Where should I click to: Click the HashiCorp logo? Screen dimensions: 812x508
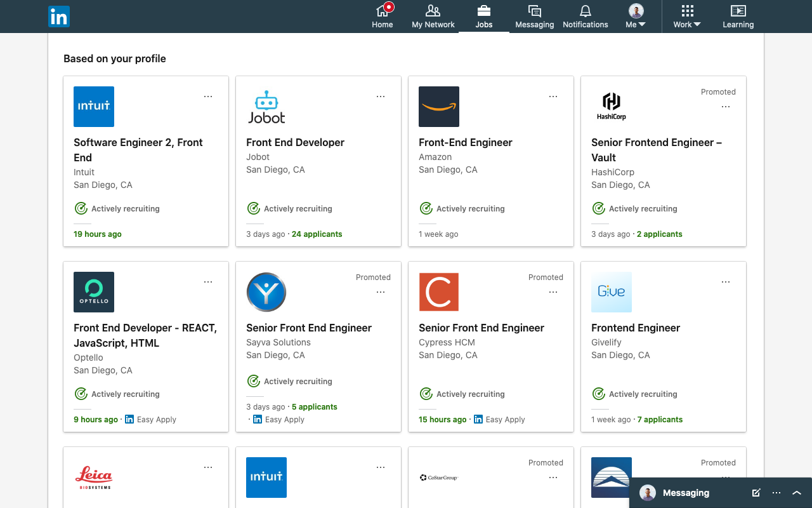click(x=612, y=107)
